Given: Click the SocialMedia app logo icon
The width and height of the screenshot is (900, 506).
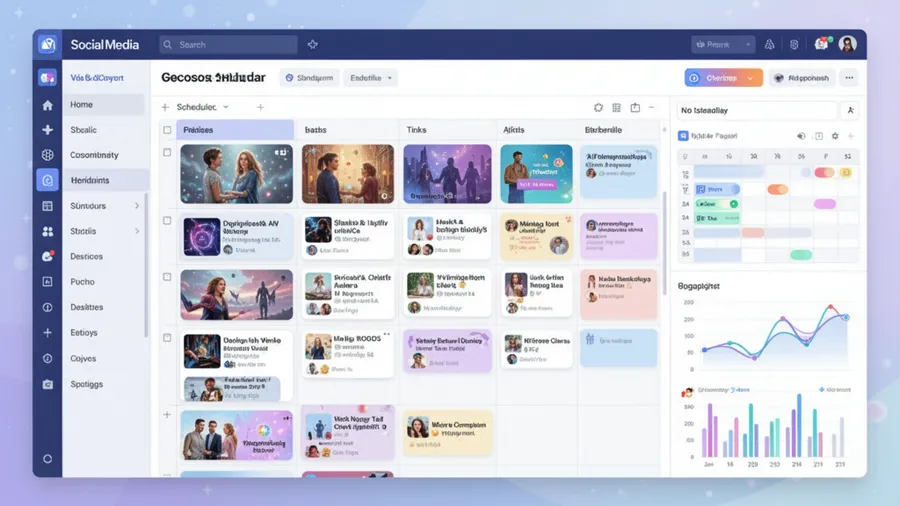Looking at the screenshot, I should pos(47,44).
